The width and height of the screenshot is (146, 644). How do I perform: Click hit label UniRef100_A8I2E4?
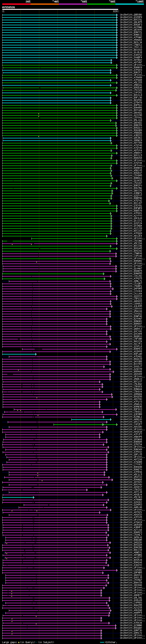click(131, 236)
